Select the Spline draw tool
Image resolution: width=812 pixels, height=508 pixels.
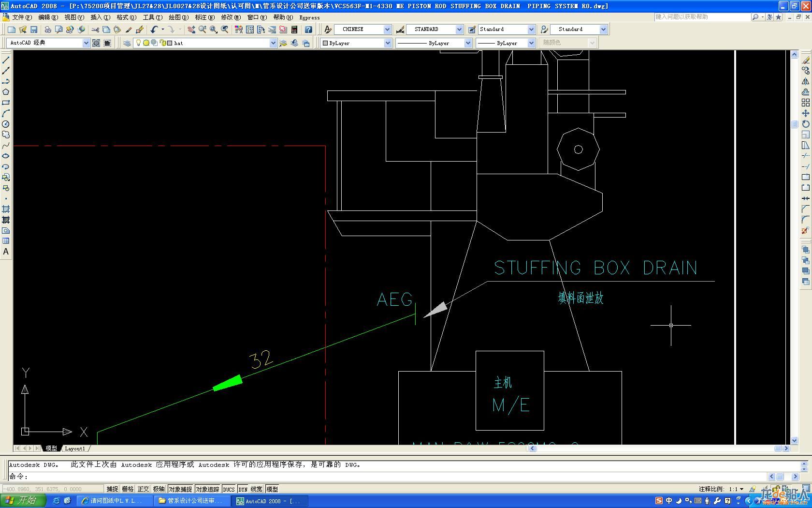click(6, 145)
